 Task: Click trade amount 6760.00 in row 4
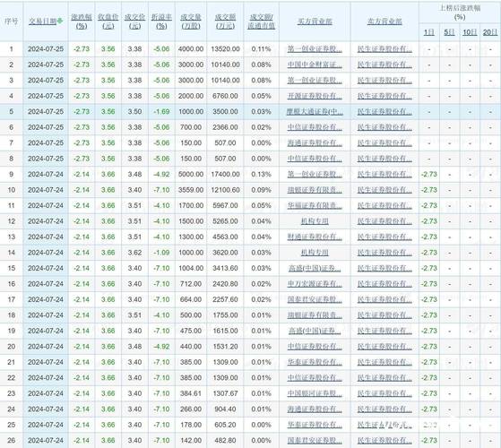225,96
